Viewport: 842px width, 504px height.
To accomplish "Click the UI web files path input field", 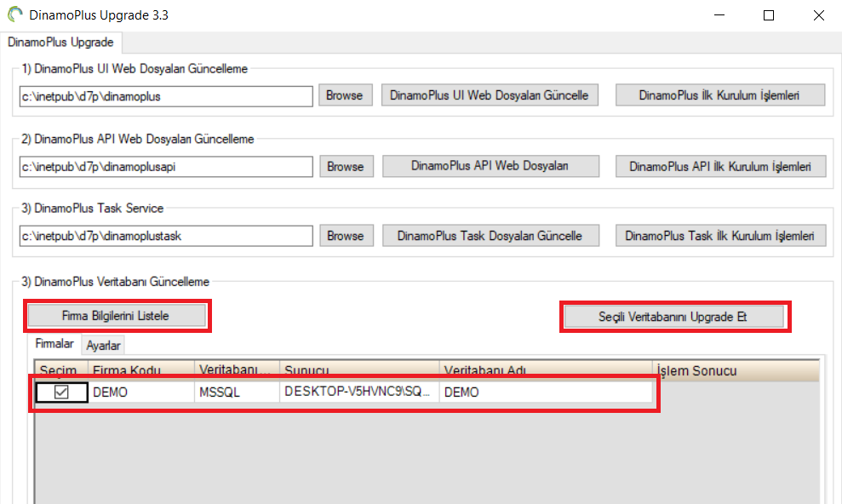I will tap(166, 96).
